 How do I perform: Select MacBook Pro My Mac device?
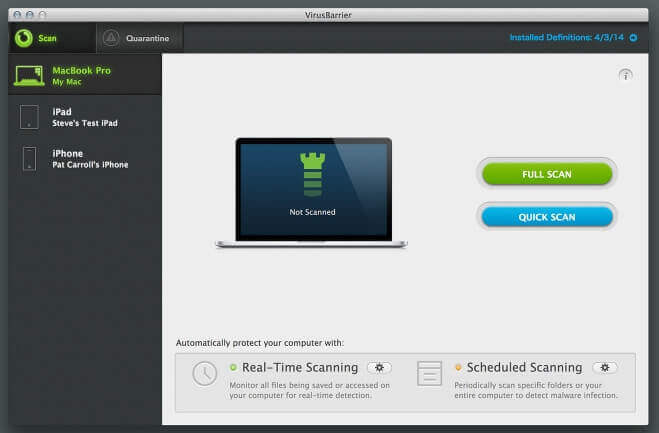[x=85, y=76]
